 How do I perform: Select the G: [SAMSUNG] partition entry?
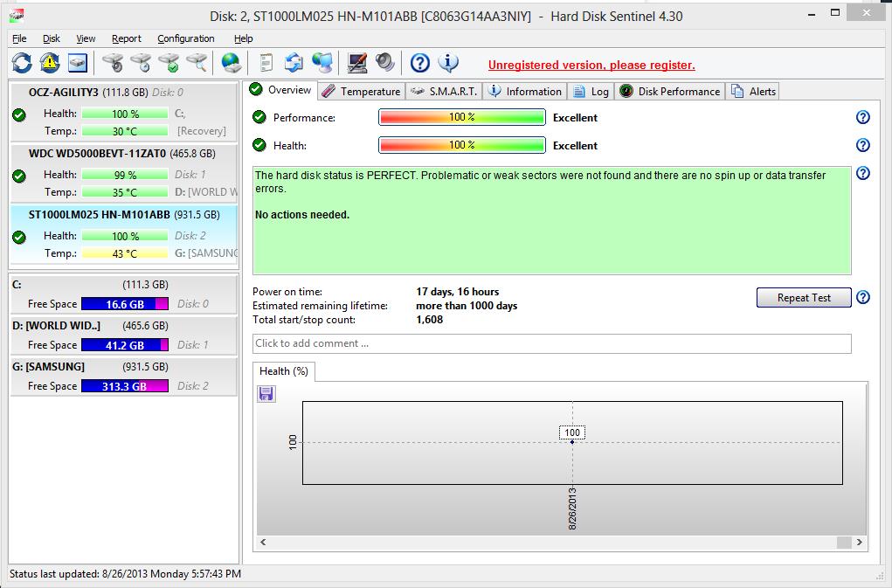pyautogui.click(x=124, y=377)
